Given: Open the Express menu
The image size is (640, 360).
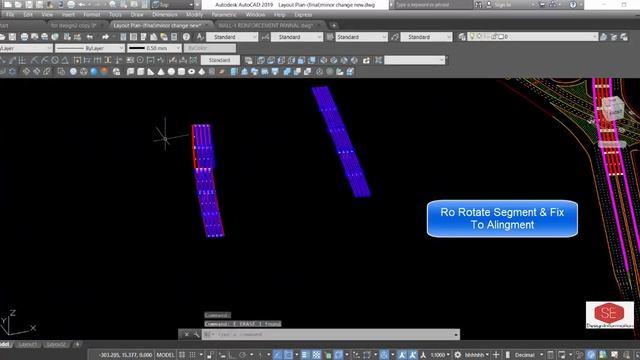Looking at the screenshot, I should pyautogui.click(x=303, y=15).
